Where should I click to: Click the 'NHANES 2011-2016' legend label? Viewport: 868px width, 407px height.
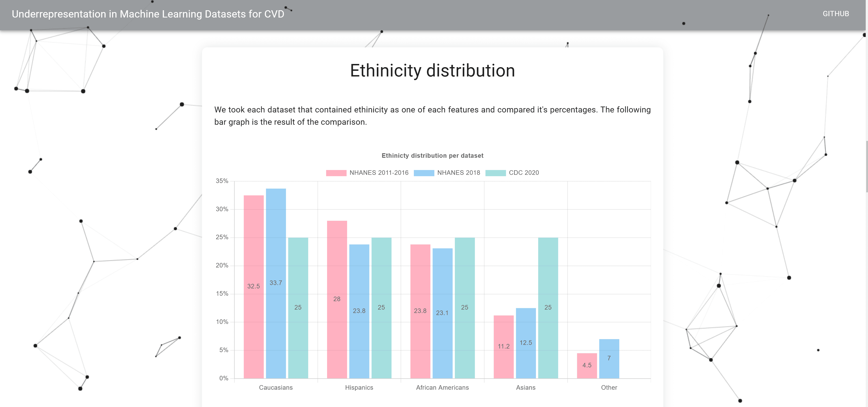tap(379, 173)
